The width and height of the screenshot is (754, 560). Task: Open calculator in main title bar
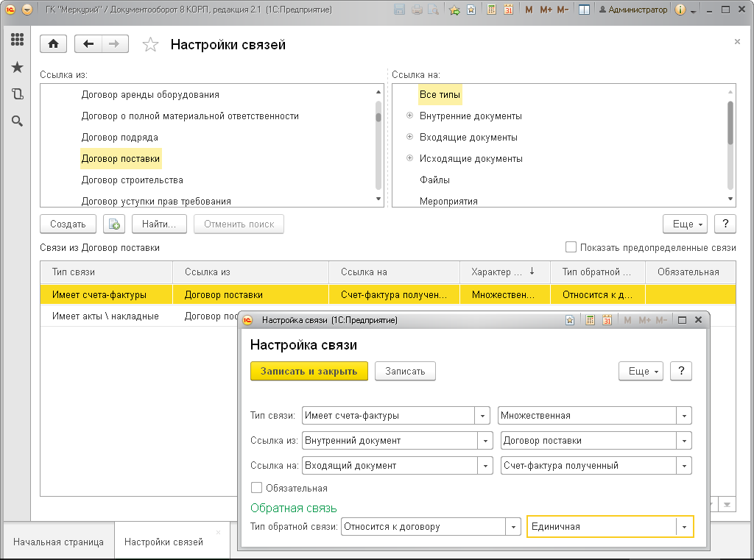click(x=491, y=10)
